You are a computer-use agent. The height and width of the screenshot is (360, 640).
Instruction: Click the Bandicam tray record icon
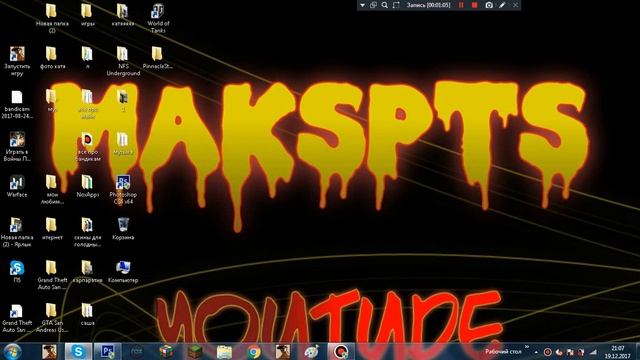coord(548,352)
